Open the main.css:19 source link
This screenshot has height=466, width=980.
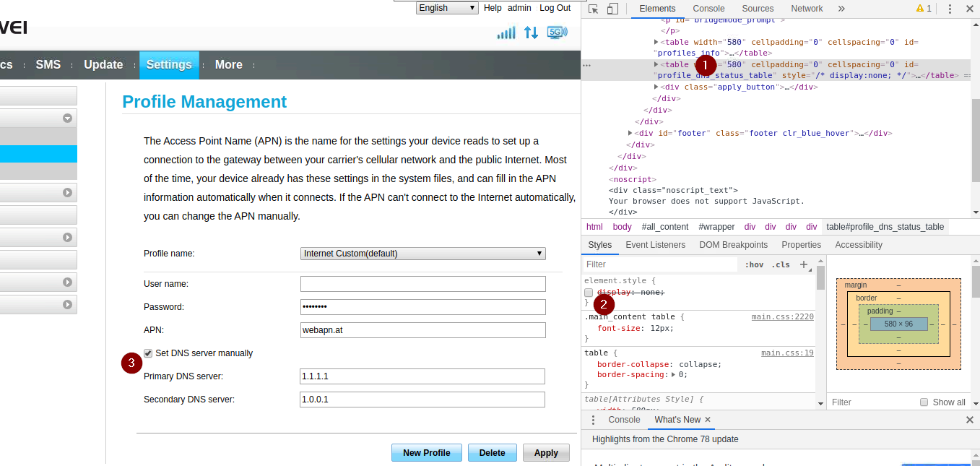[x=787, y=353]
